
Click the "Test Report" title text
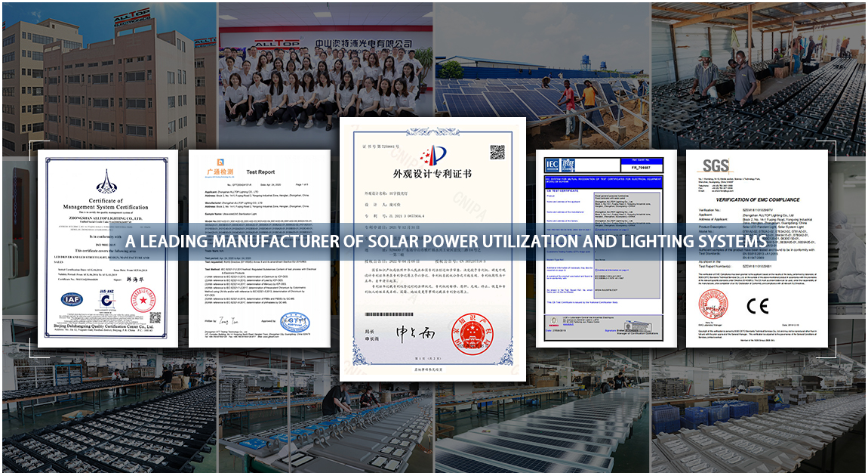pos(260,172)
